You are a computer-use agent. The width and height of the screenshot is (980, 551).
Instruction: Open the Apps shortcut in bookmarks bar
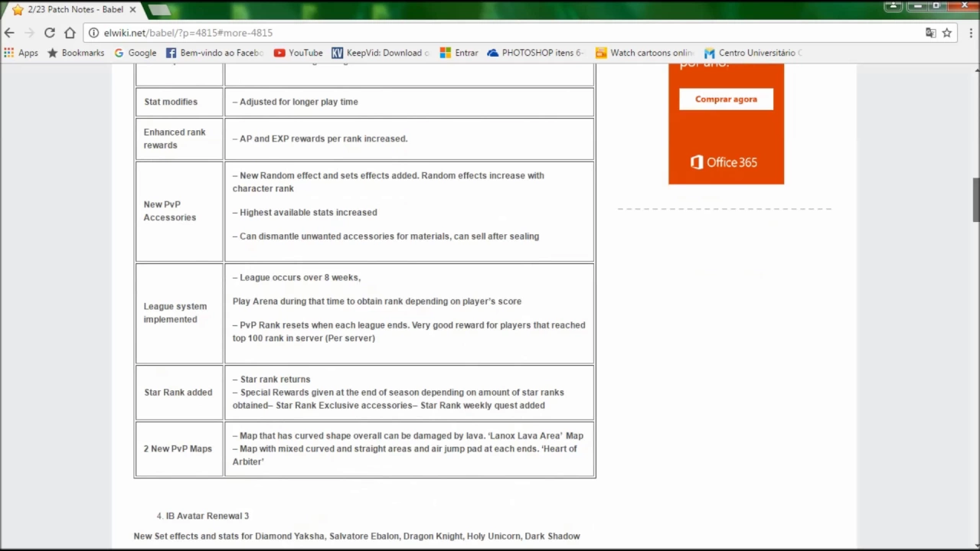(21, 53)
